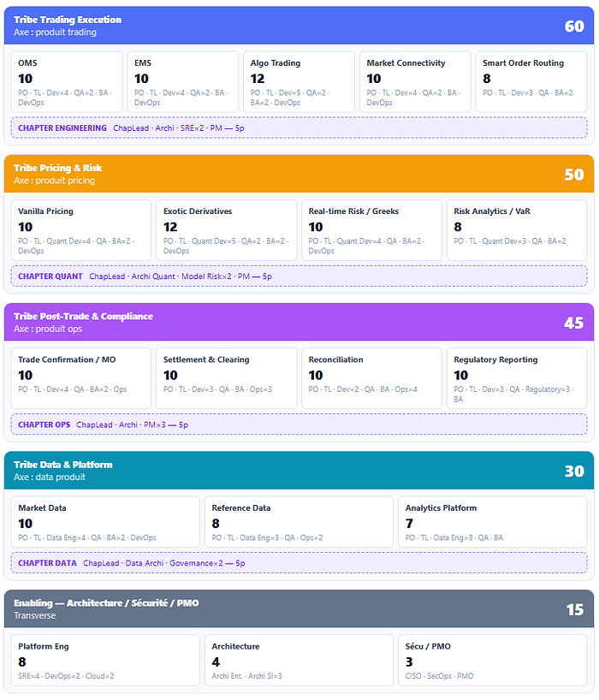
Task: Click the Smart Order Routing card
Action: coord(531,81)
